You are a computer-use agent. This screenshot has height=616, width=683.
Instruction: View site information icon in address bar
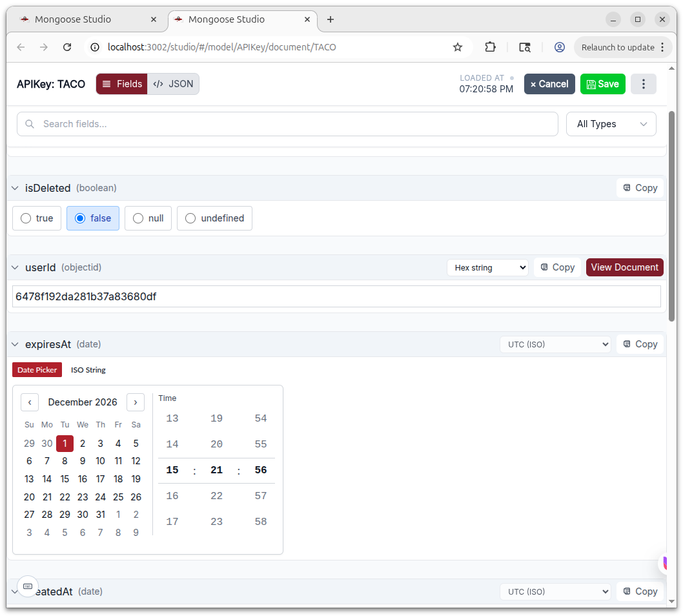(x=95, y=47)
